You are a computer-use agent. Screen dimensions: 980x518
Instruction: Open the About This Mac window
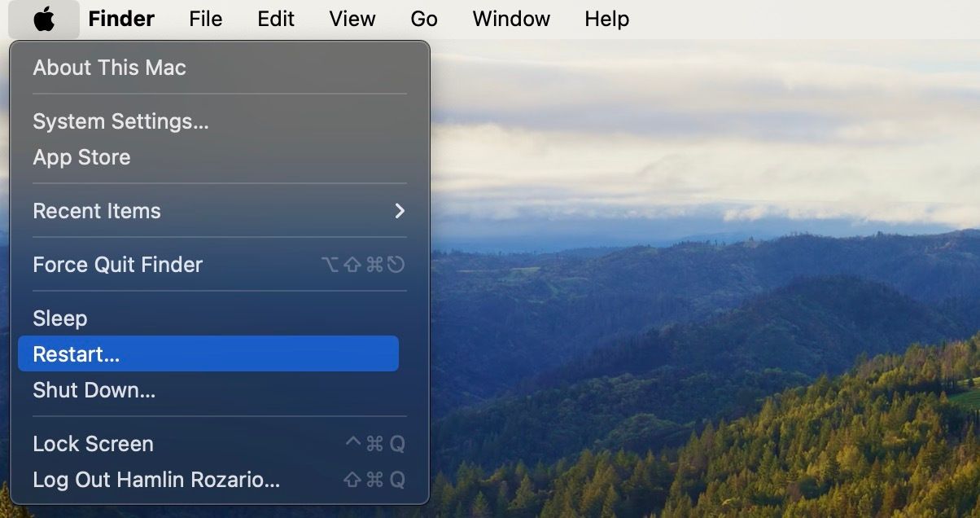pos(108,68)
